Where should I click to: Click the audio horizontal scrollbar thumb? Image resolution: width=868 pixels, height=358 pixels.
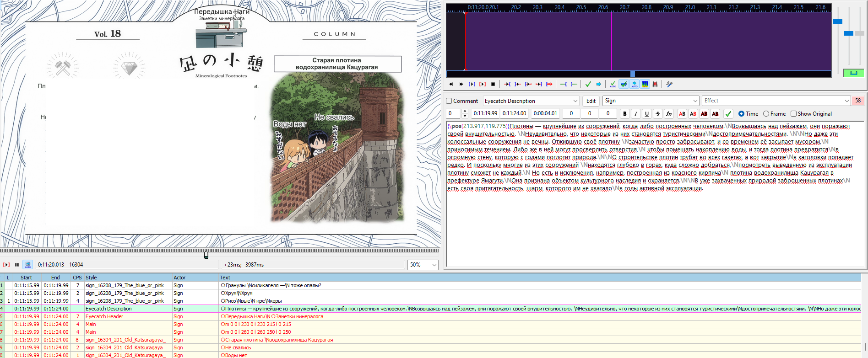[633, 74]
